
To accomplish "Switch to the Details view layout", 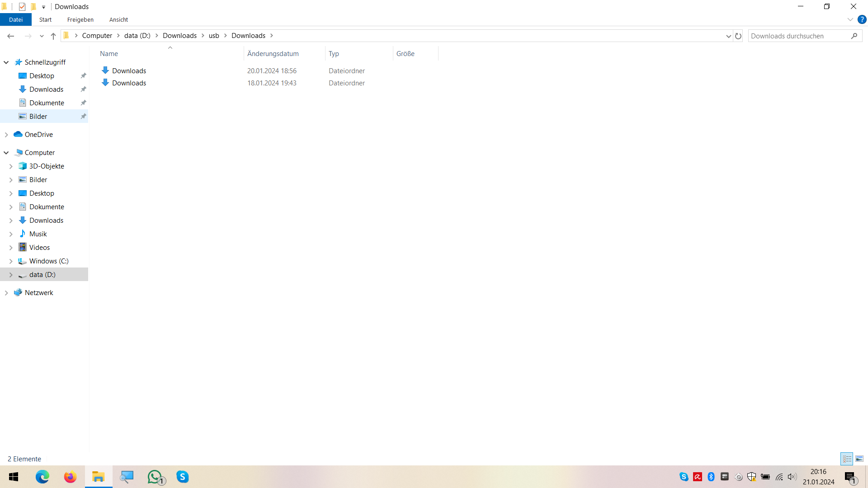I will click(x=847, y=459).
